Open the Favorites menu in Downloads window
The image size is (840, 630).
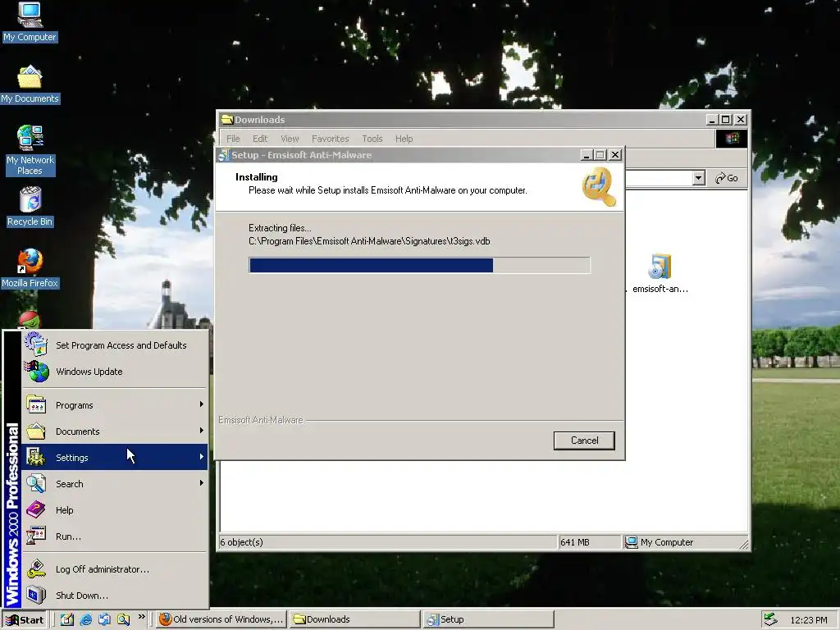(330, 139)
